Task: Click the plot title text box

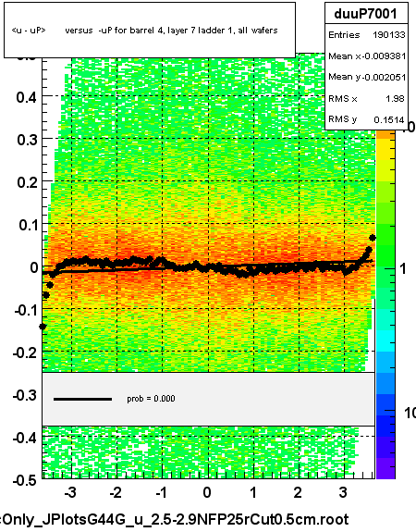Action: 150,31
